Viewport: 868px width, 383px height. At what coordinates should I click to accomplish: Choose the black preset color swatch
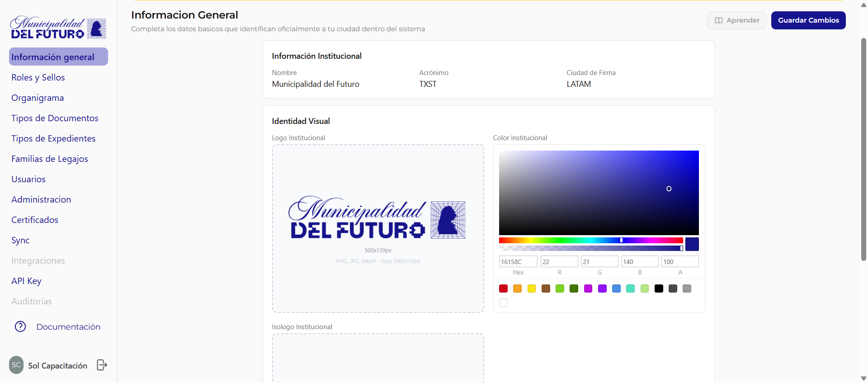659,288
